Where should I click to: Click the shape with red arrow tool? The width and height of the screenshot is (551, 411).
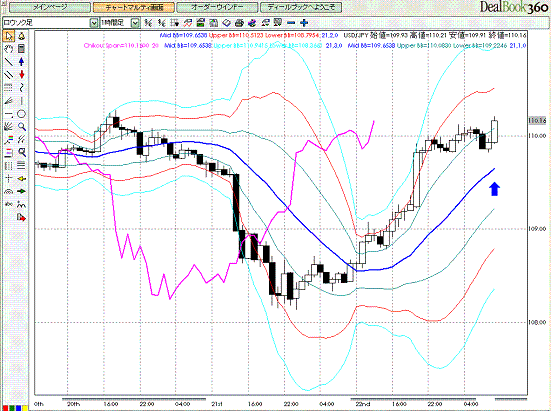point(22,218)
